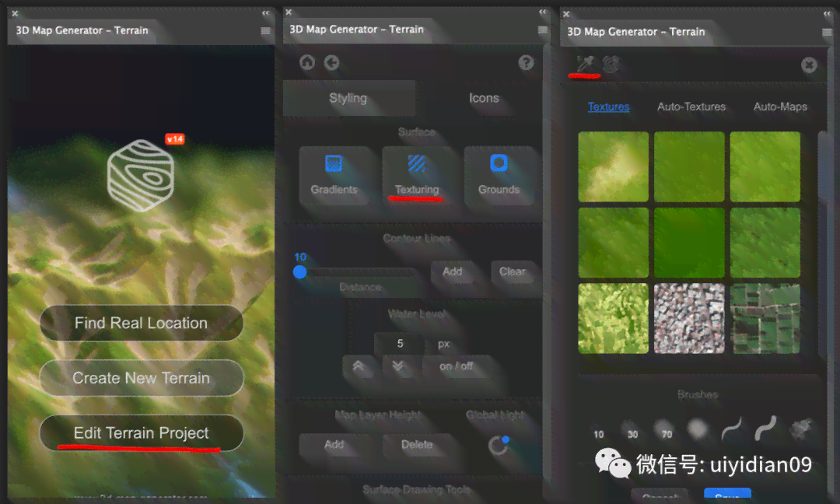840x504 pixels.
Task: Choose the city rooftops aerial texture
Action: coord(689,318)
